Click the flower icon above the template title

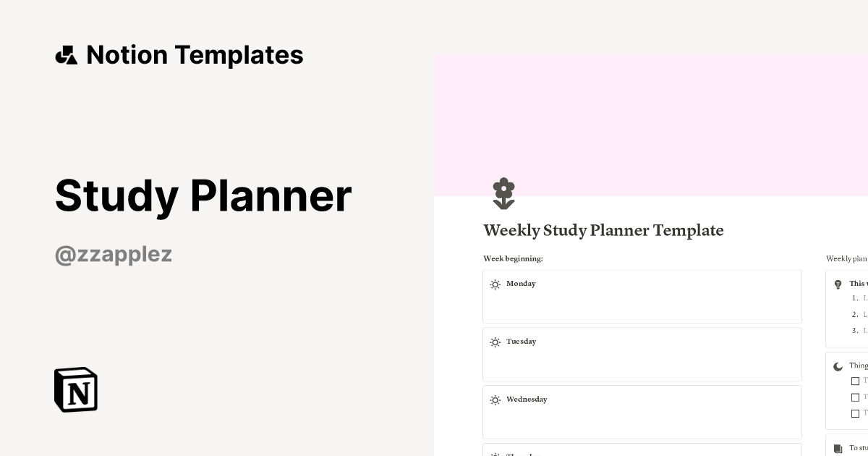[503, 193]
